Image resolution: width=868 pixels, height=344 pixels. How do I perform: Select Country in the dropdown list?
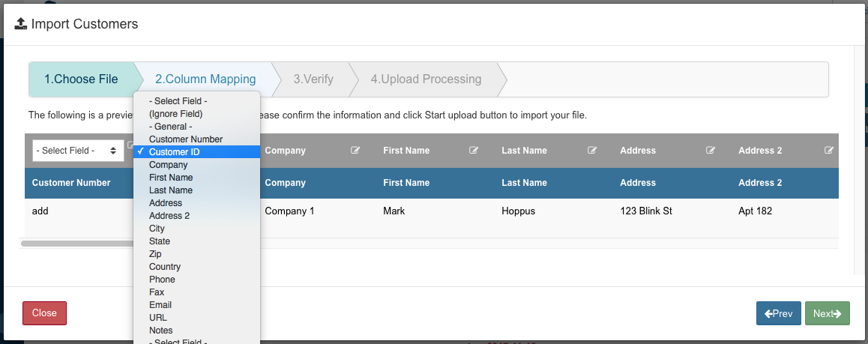165,267
